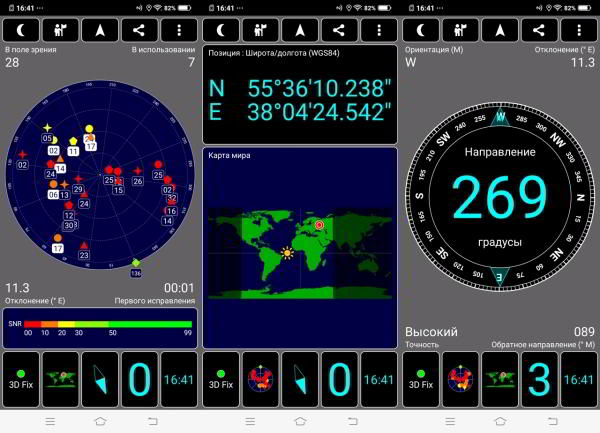The height and width of the screenshot is (433, 600).
Task: Select compass needle tile beside the sky view tile
Action: click(x=300, y=379)
